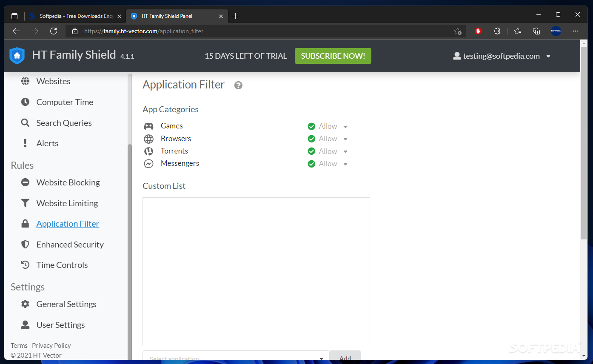Open the Collections icon in browser toolbar
Image resolution: width=593 pixels, height=364 pixels.
(536, 31)
